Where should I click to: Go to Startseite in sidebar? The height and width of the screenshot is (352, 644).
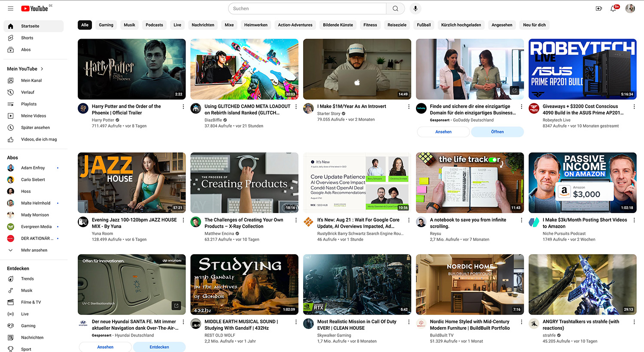tap(33, 26)
